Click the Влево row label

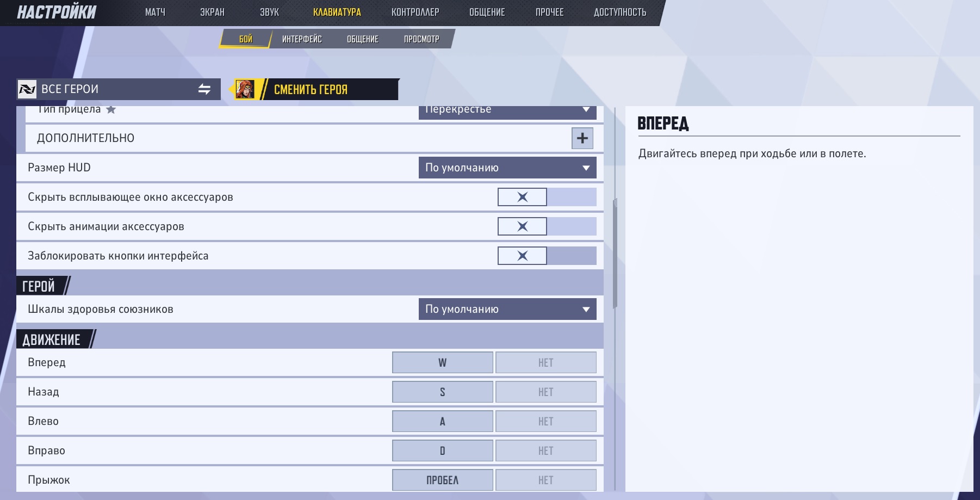pyautogui.click(x=43, y=421)
